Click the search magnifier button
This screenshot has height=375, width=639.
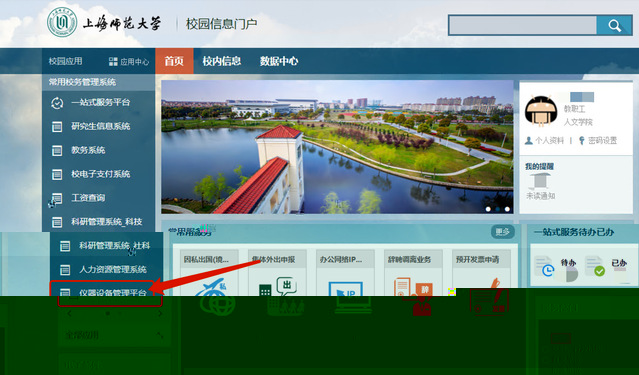pos(615,26)
